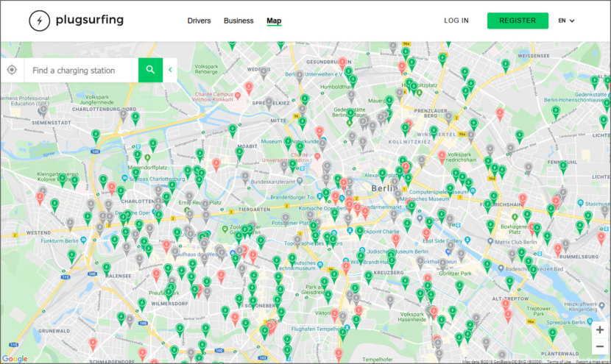Open the Drivers menu item
611x364 pixels.
click(199, 21)
